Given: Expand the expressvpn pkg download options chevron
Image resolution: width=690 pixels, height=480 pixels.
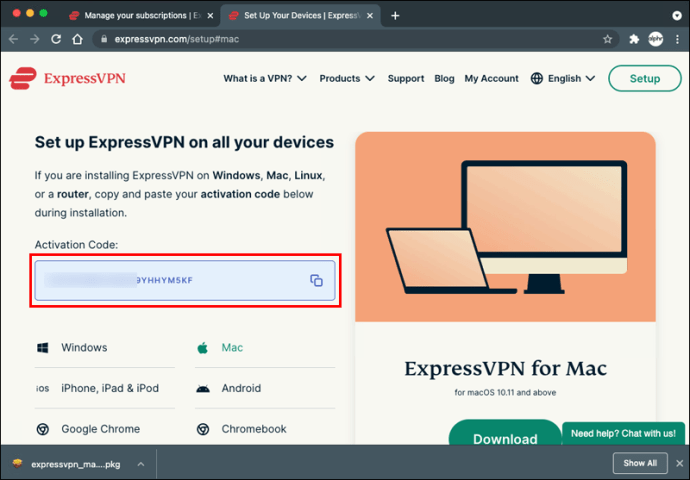Looking at the screenshot, I should (141, 464).
